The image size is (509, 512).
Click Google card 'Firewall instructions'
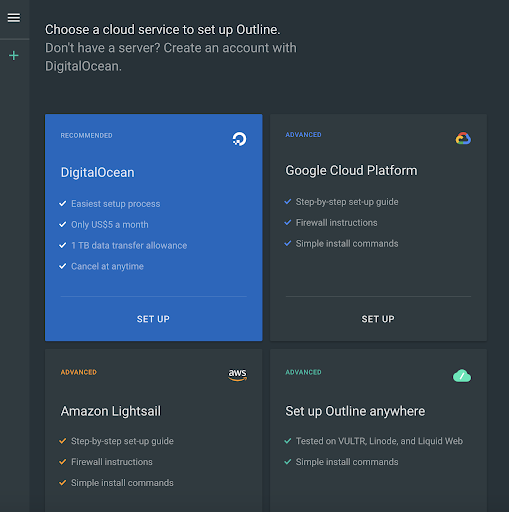pyautogui.click(x=337, y=223)
